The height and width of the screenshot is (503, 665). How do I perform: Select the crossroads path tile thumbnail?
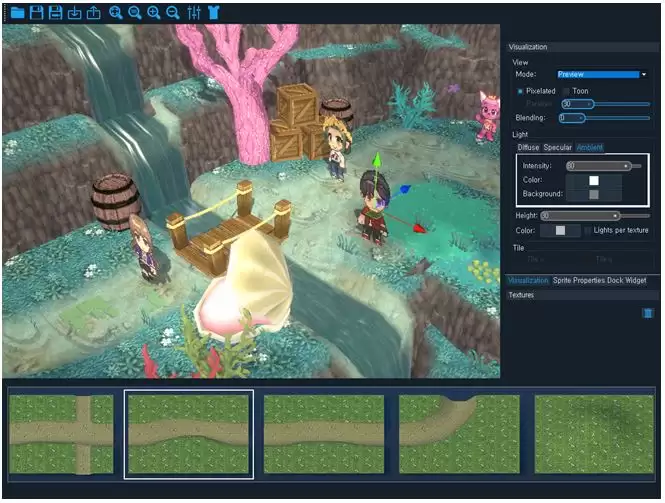point(62,434)
